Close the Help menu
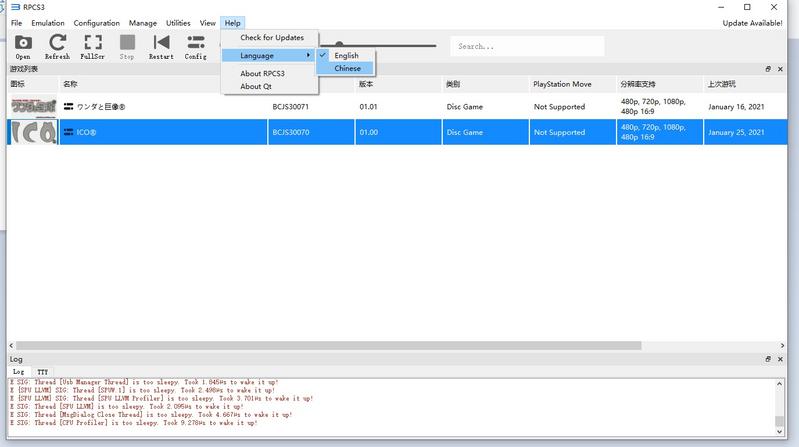This screenshot has height=447, width=799. click(x=232, y=23)
